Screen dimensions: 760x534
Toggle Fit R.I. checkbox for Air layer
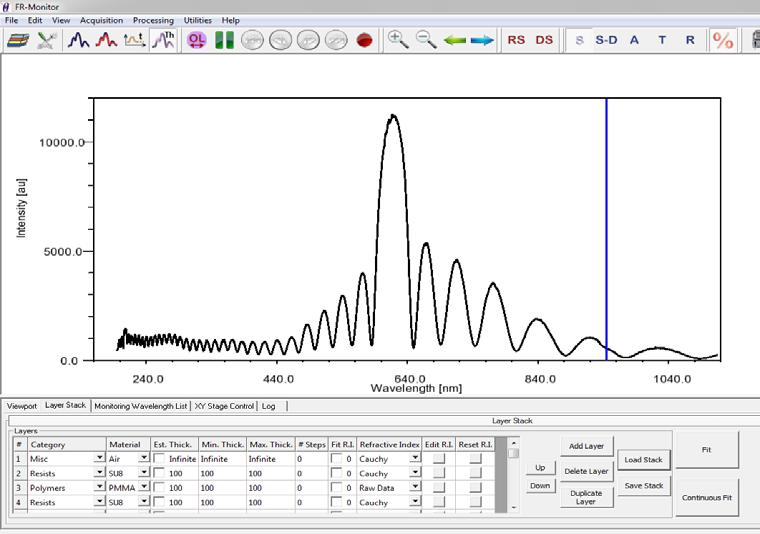click(x=336, y=458)
